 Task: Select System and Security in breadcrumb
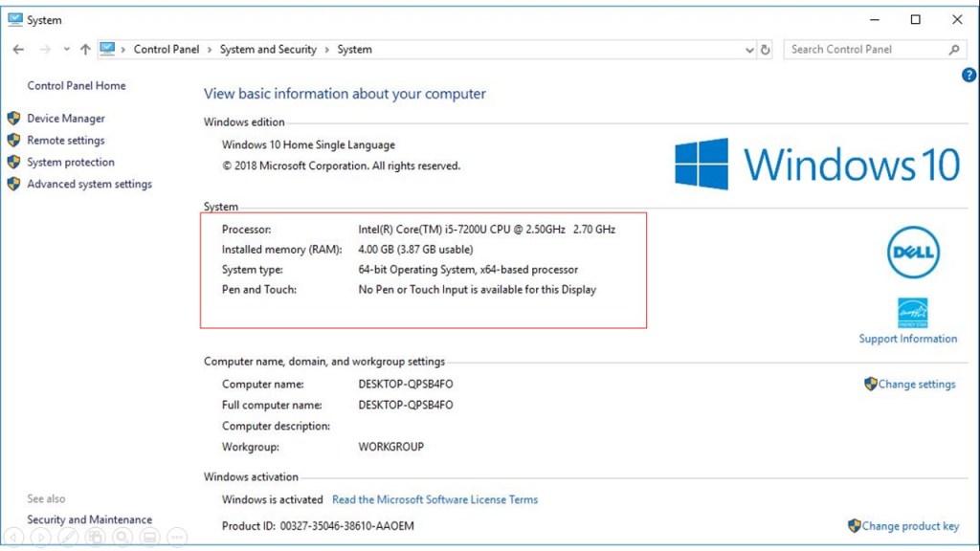click(x=268, y=50)
